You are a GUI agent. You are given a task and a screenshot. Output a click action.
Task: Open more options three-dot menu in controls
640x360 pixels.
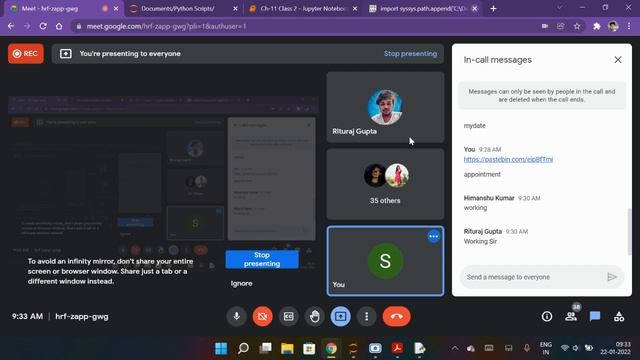tap(367, 316)
